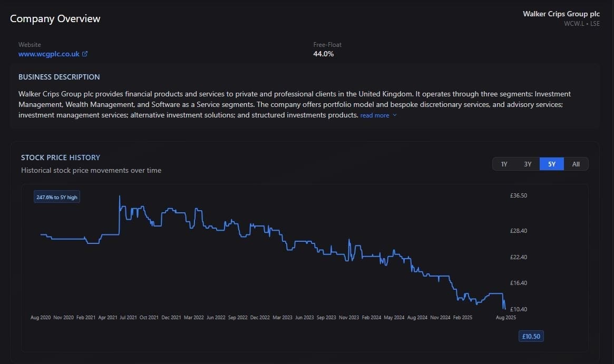Open www.wcgplc.co.uk website link
614x364 pixels.
(x=49, y=54)
